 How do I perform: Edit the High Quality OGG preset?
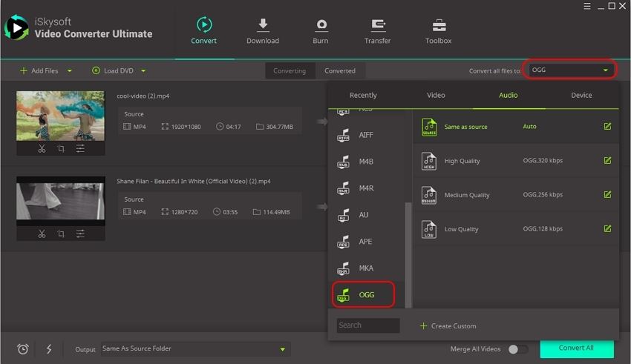[x=607, y=161]
